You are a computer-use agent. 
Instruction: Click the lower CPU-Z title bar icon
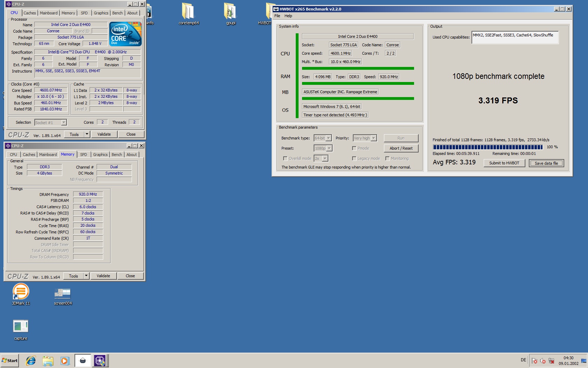8,146
